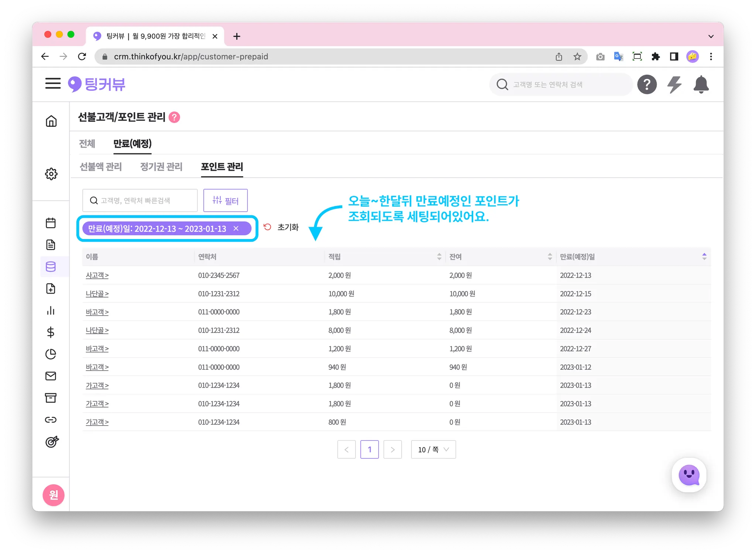
Task: Click the target goal sidebar icon
Action: 52,442
